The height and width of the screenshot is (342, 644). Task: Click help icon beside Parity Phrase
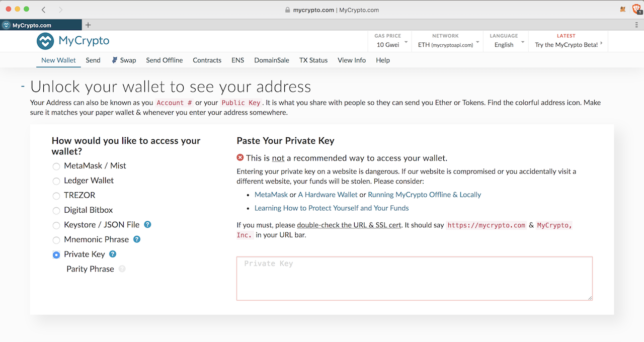(x=122, y=269)
